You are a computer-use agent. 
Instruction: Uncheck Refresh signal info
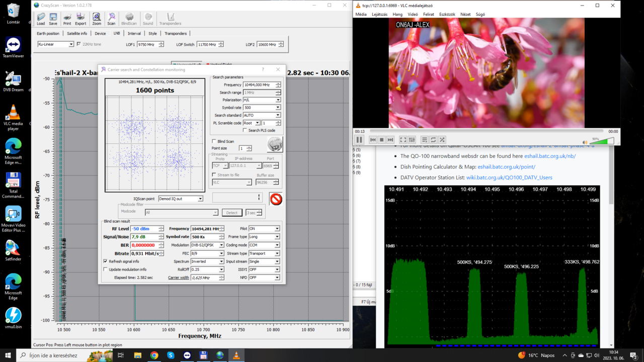tap(105, 261)
